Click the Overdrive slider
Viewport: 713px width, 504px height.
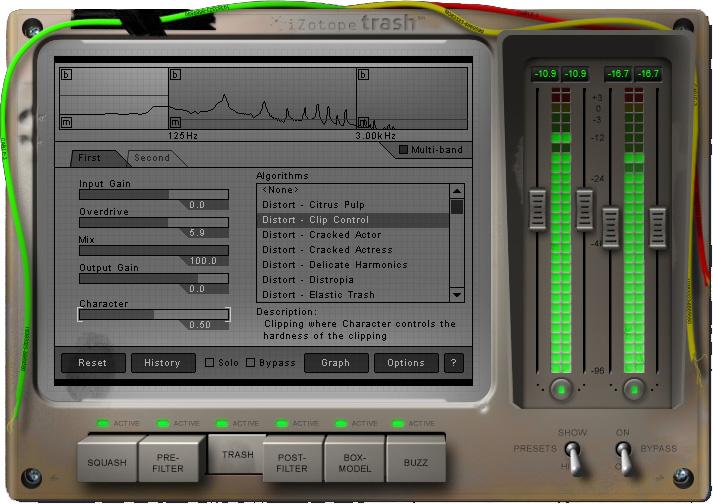[x=154, y=222]
